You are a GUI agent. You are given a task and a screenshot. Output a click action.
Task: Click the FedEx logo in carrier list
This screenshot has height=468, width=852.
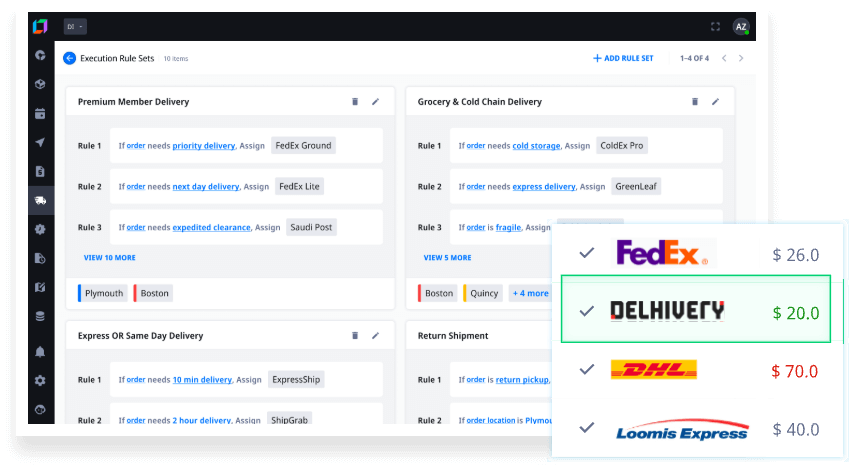tap(662, 253)
